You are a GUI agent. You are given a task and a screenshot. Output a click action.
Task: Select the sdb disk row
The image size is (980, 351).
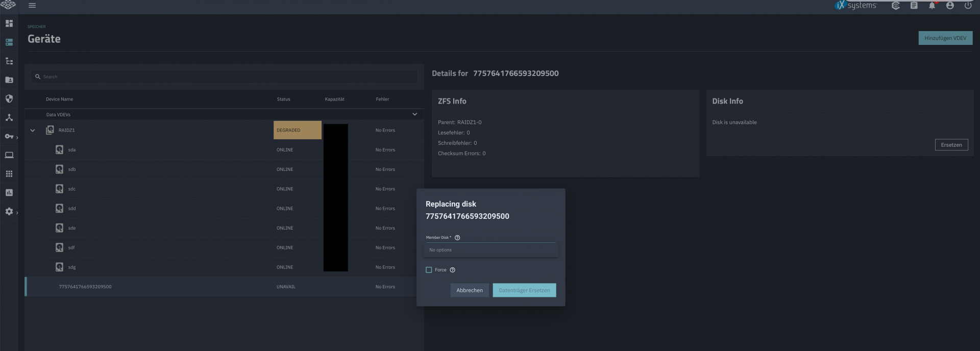coord(224,169)
